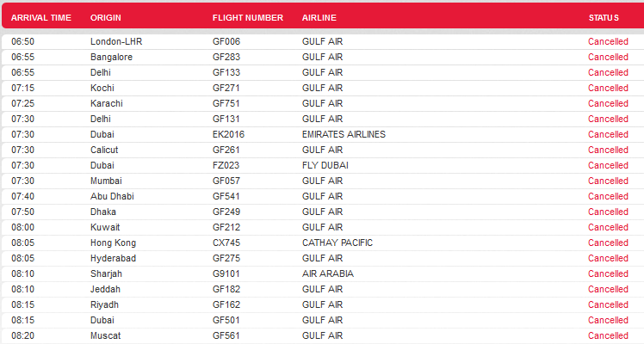The width and height of the screenshot is (644, 344).
Task: Click the FLIGHT NUMBER column header
Action: pyautogui.click(x=248, y=18)
